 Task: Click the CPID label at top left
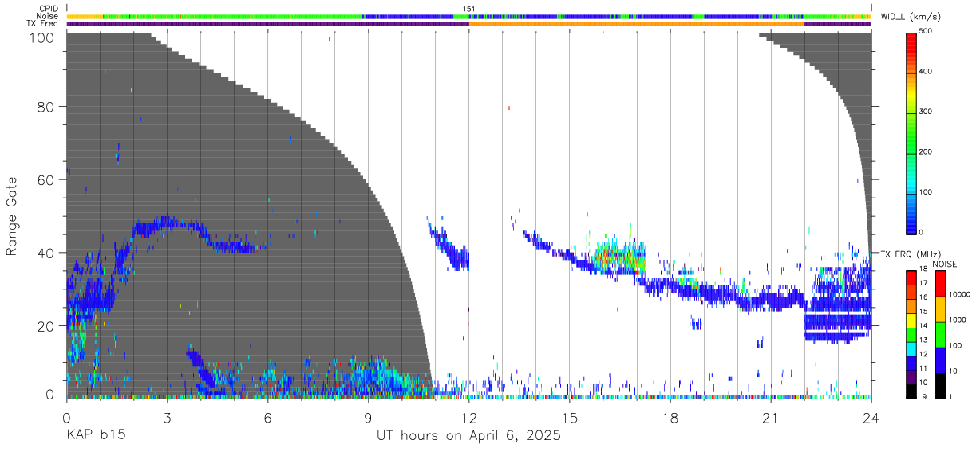[x=48, y=9]
